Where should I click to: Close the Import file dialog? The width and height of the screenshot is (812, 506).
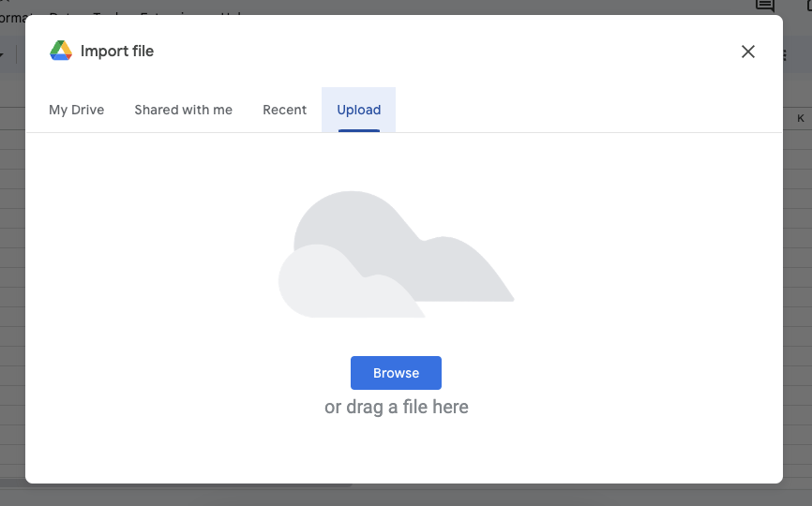748,52
